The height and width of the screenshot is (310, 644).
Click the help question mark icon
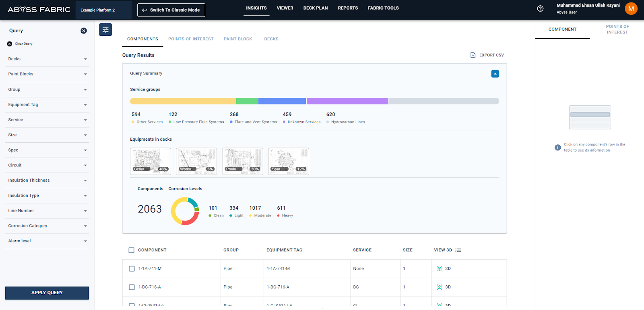pyautogui.click(x=540, y=8)
